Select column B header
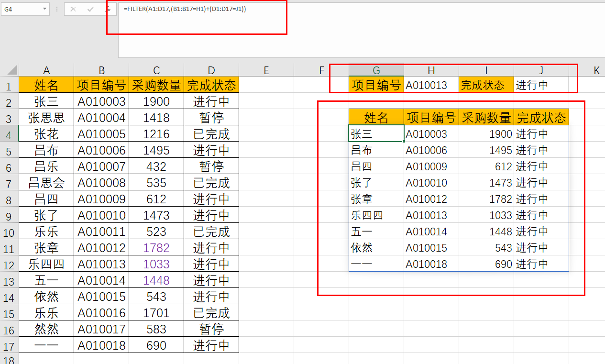Viewport: 605px width, 364px height. coord(101,70)
